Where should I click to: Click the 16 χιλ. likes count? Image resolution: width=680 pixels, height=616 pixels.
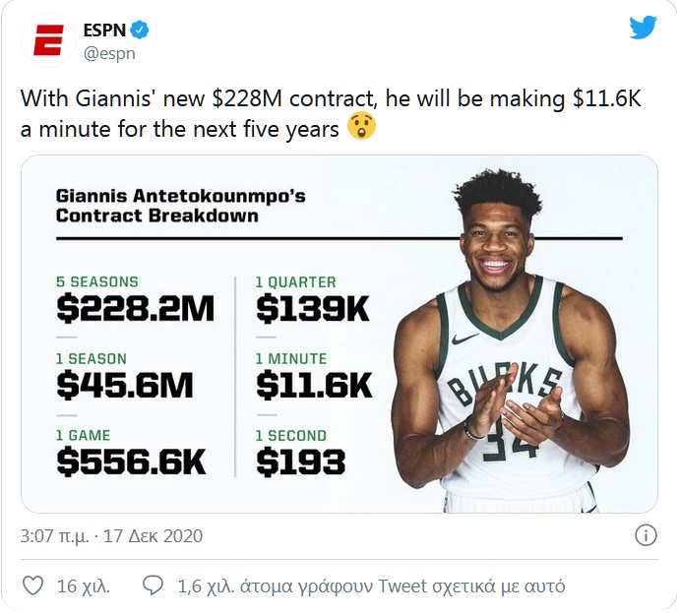(84, 586)
